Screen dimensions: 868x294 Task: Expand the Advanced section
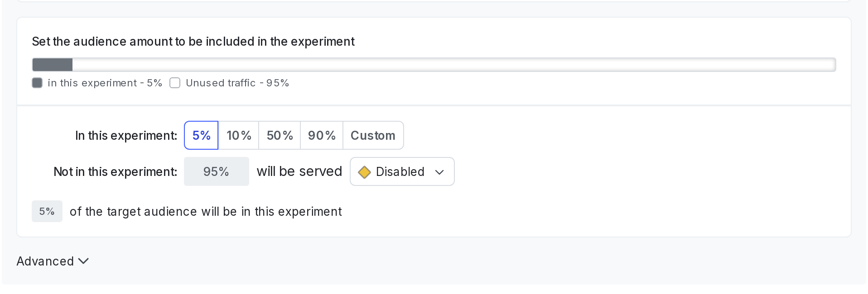(53, 261)
